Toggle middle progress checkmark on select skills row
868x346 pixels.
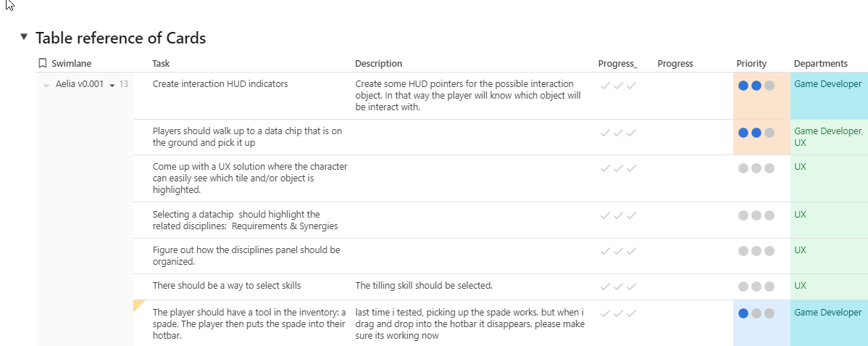coord(618,287)
